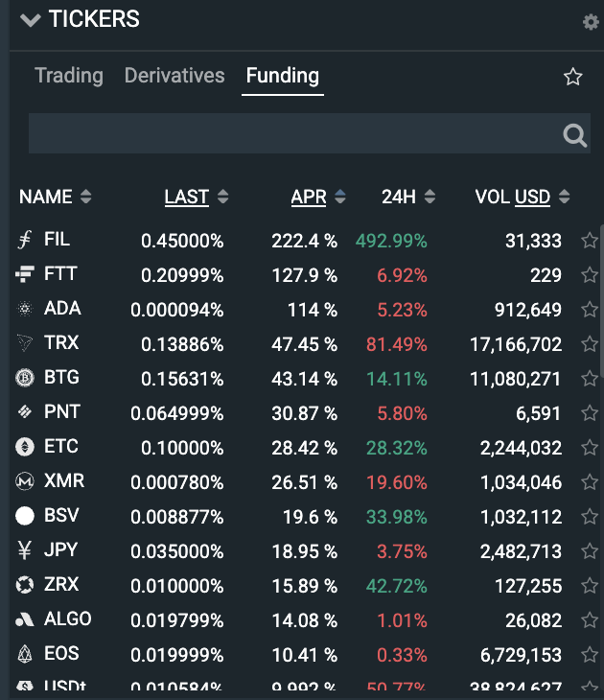Open the TRX funding ticker
The height and width of the screenshot is (700, 604).
point(61,343)
